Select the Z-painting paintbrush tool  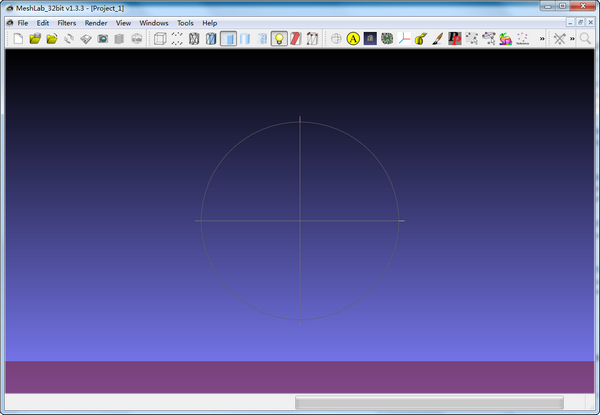coord(437,39)
